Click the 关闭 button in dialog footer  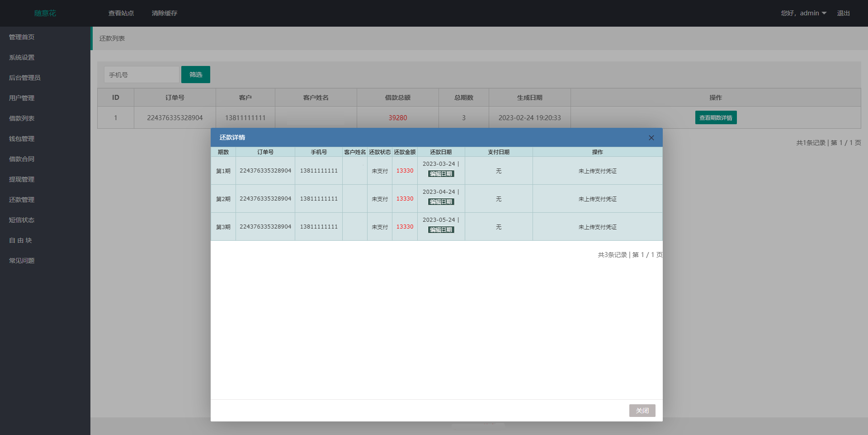642,411
